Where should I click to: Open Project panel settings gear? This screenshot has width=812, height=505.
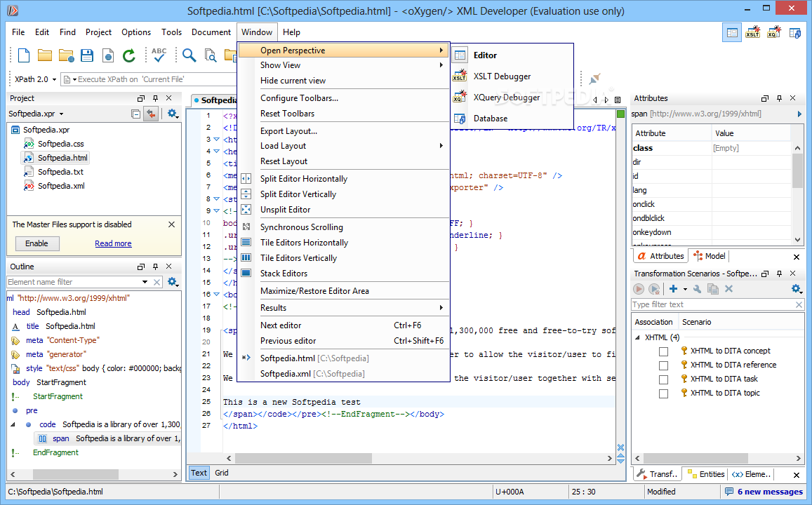(x=173, y=114)
